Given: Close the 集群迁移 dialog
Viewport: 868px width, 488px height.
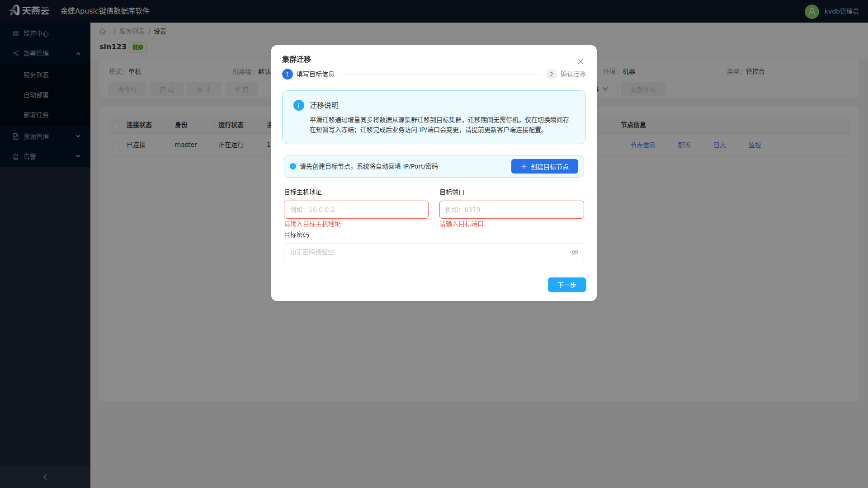Looking at the screenshot, I should (x=580, y=61).
